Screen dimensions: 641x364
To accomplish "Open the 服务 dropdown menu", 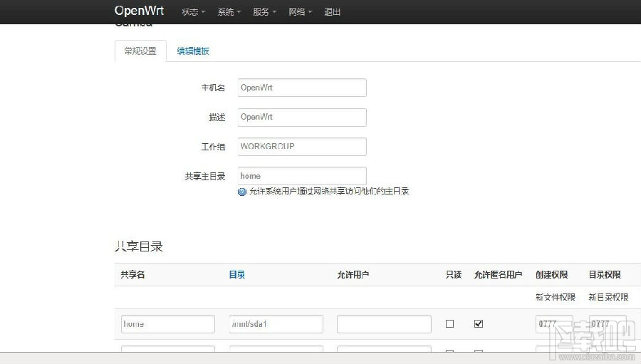I will pyautogui.click(x=264, y=12).
